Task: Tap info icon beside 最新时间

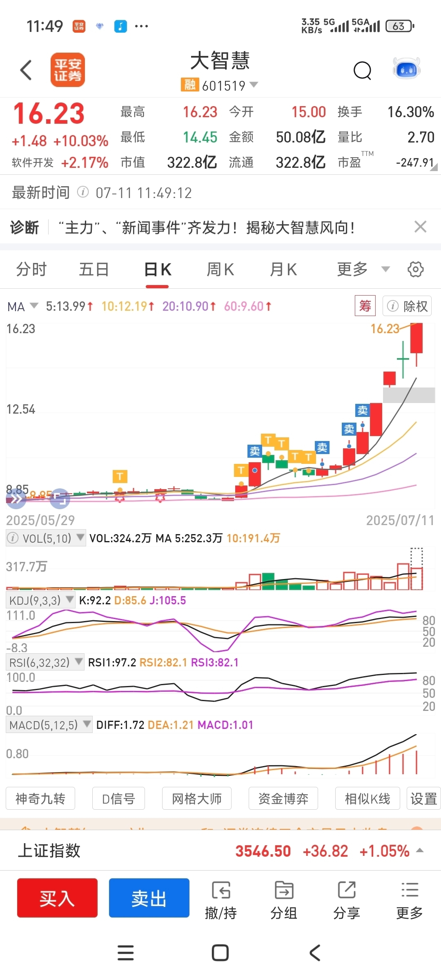Action: [x=83, y=192]
